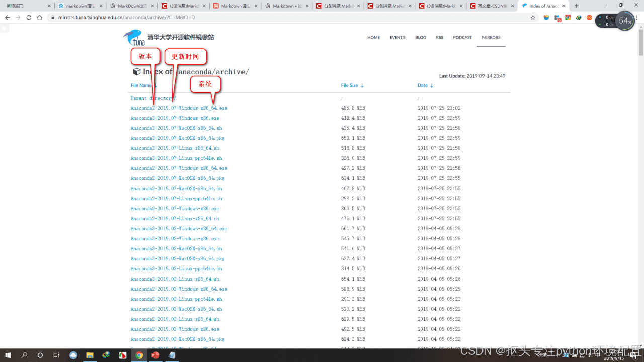Image resolution: width=644 pixels, height=362 pixels.
Task: Switch to the 新标签页 tab
Action: click(27, 6)
